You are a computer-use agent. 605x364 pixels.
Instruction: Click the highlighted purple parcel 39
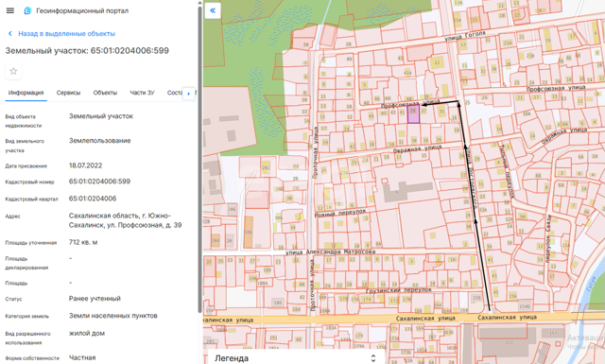[414, 113]
